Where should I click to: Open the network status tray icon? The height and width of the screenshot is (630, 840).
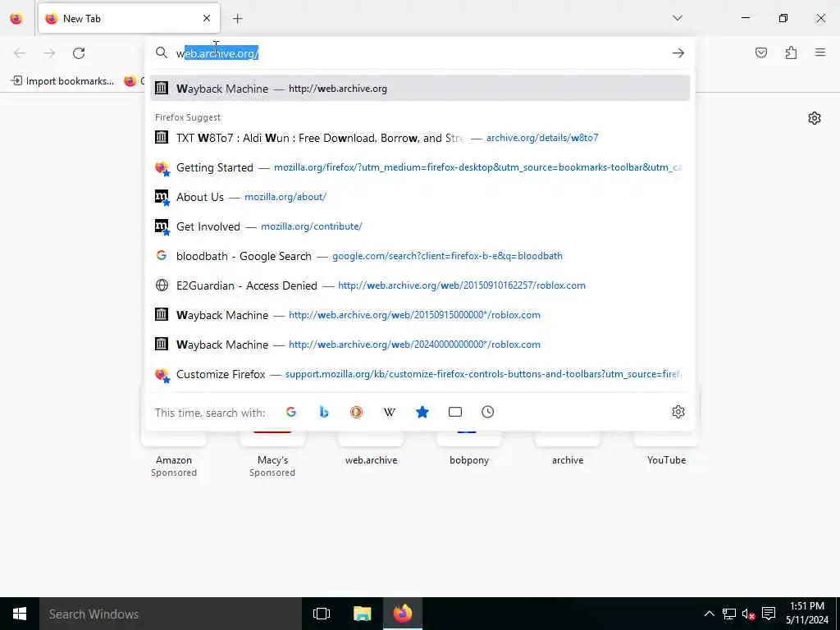(728, 614)
